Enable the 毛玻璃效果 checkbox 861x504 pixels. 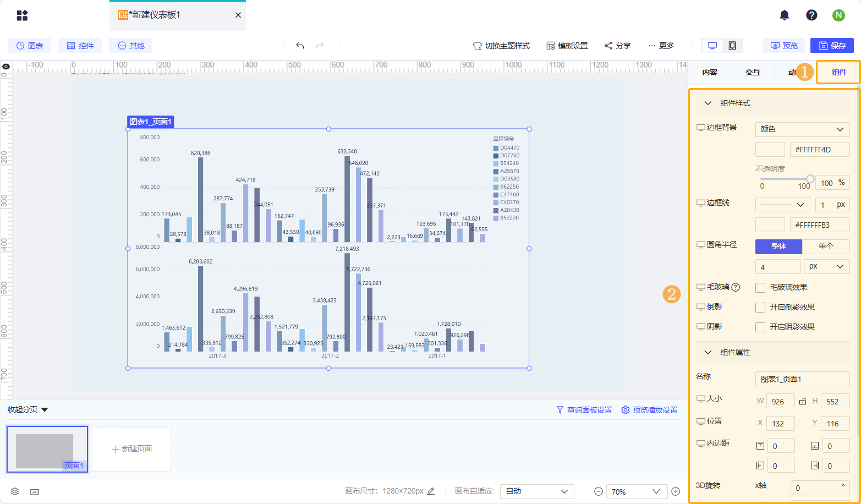coord(760,287)
